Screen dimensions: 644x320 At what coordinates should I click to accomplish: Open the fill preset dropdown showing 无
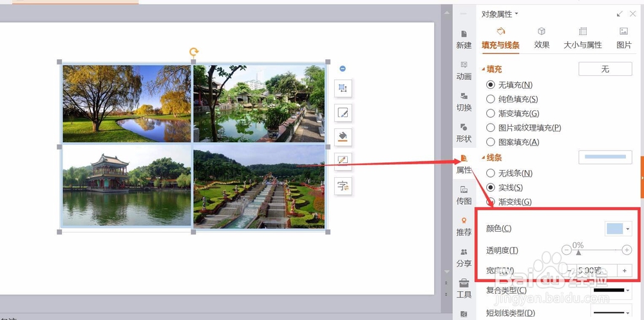tap(605, 69)
